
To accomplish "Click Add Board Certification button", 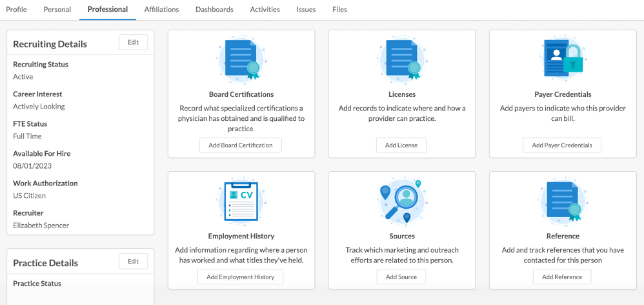I will [x=241, y=145].
